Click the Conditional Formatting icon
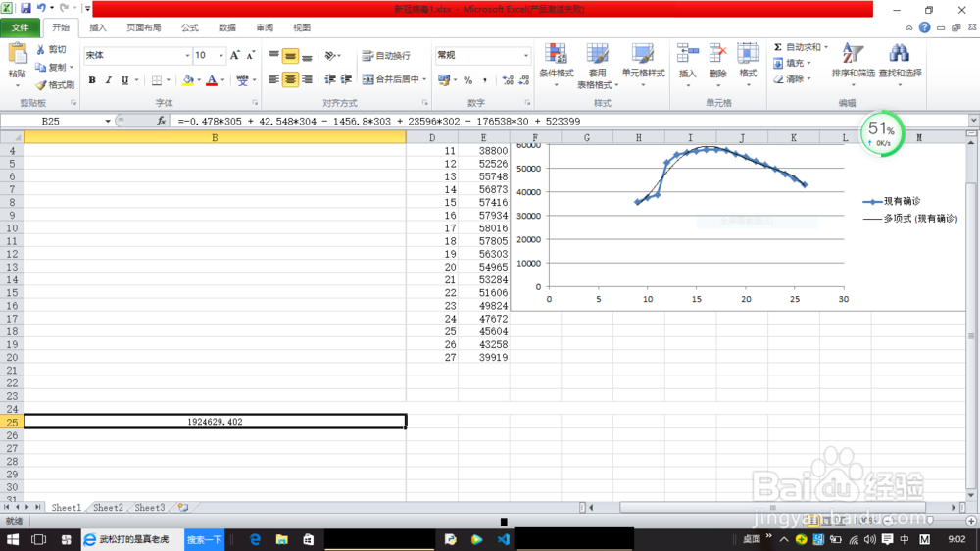This screenshot has width=980, height=551. pos(556,54)
